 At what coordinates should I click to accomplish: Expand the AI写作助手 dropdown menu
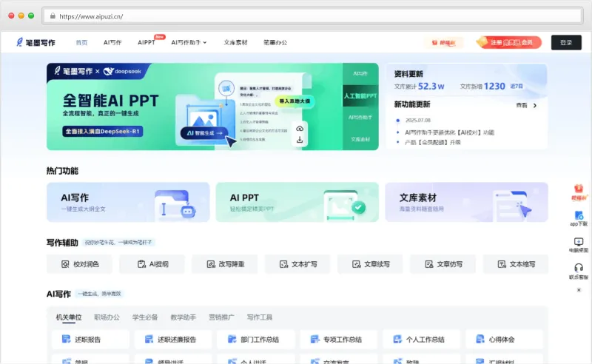189,42
